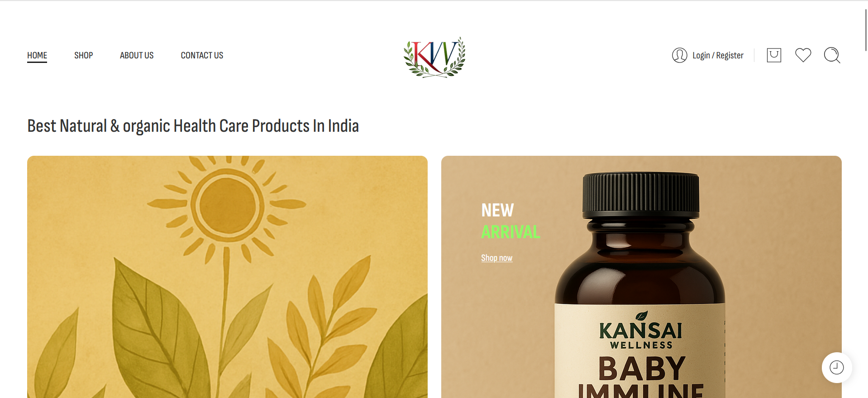
Task: Navigate to ABOUT US page
Action: click(137, 55)
